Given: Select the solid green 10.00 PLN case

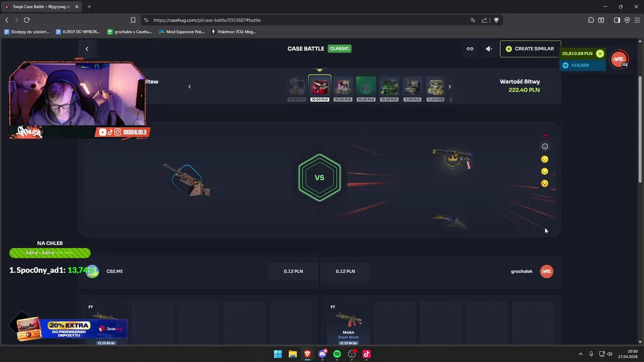Looking at the screenshot, I should click(x=366, y=89).
